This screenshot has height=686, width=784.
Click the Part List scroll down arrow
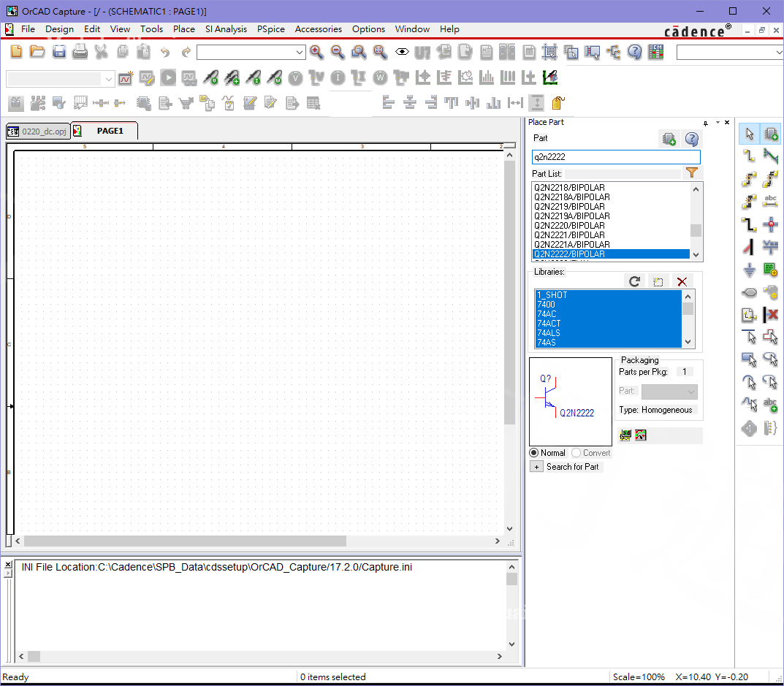[696, 255]
